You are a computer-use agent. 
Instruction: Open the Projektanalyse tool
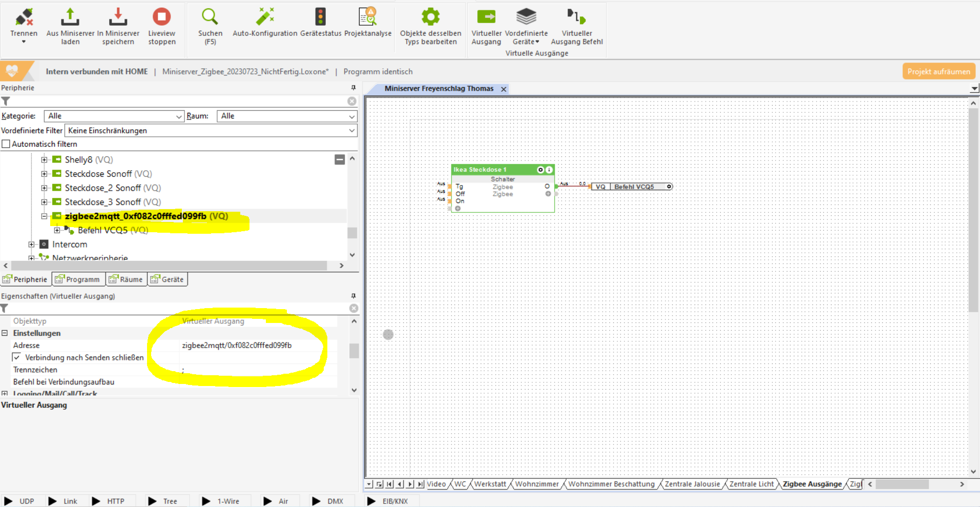click(367, 17)
